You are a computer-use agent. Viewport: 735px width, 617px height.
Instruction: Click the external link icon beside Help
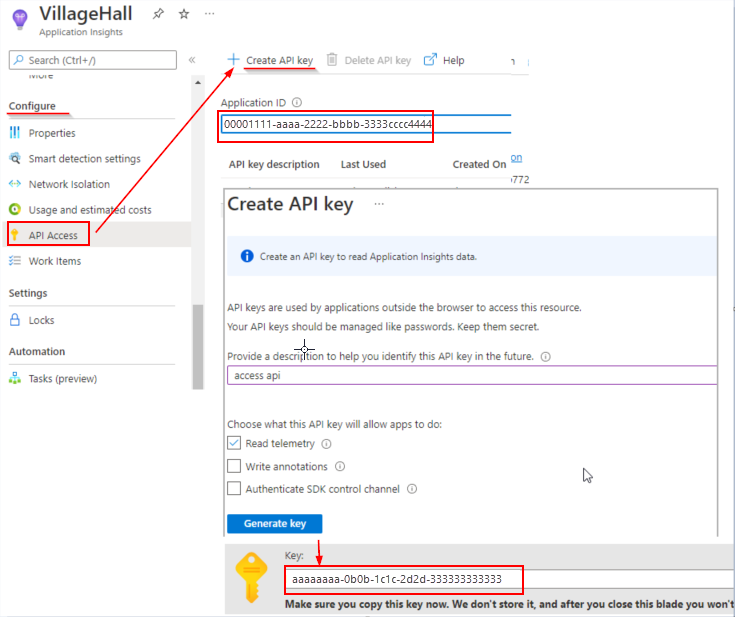430,60
